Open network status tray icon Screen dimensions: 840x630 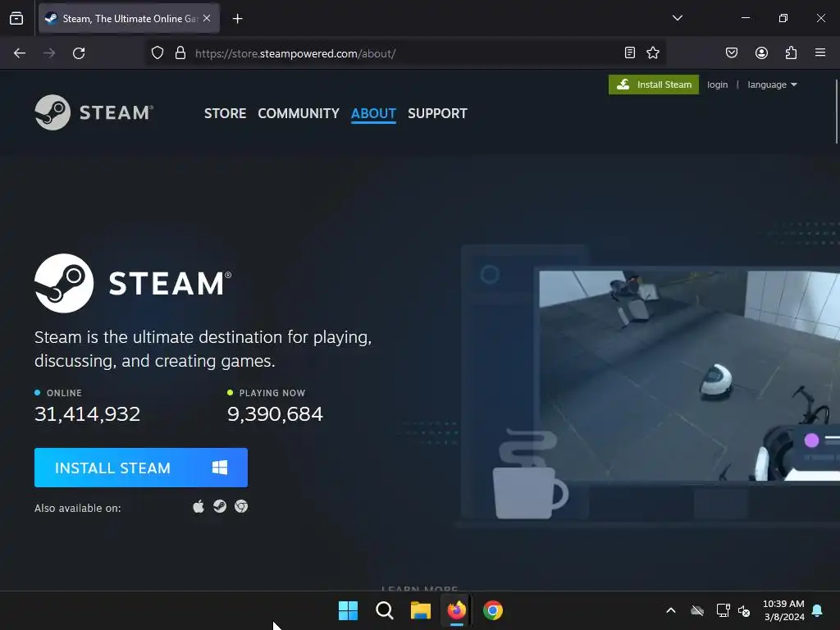coord(723,610)
